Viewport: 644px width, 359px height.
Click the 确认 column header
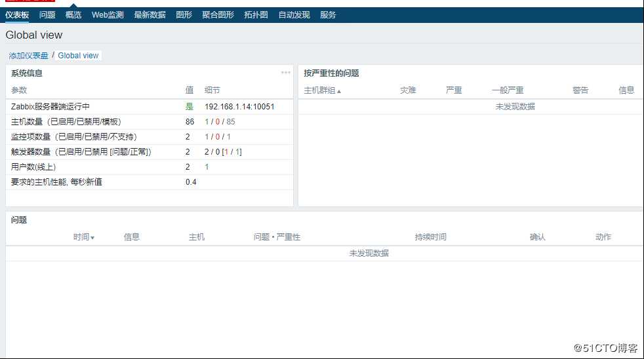point(538,237)
